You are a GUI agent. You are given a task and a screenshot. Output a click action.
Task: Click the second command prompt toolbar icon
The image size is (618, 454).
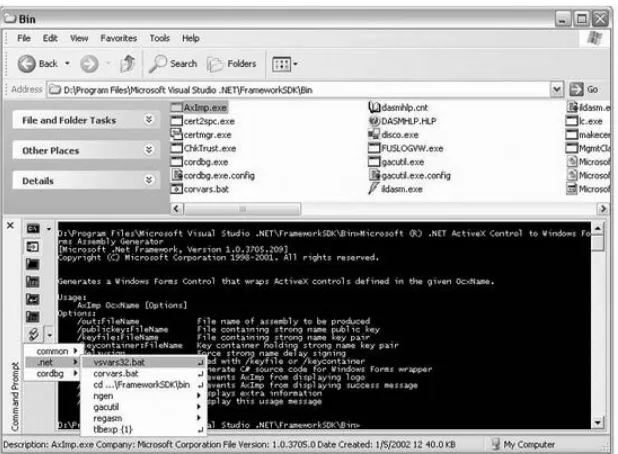pos(33,247)
